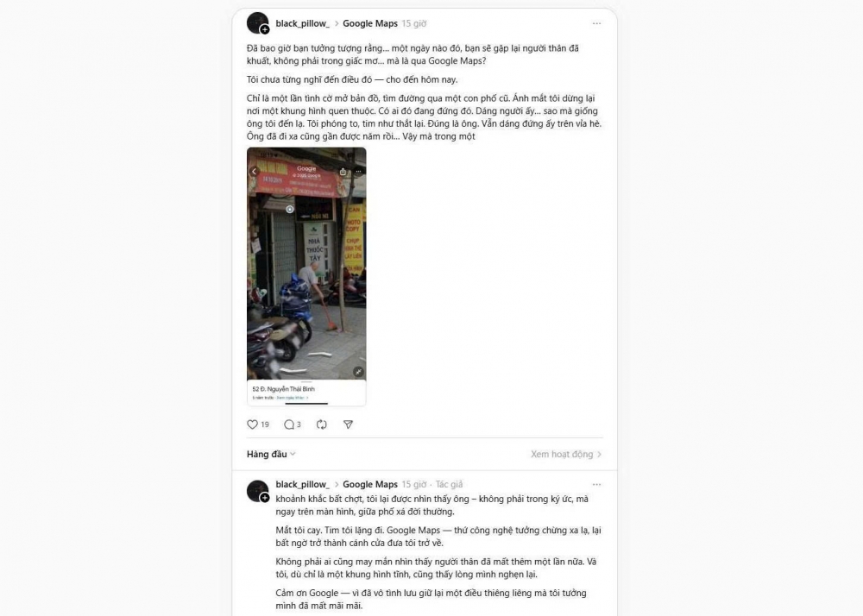The image size is (863, 616).
Task: Visit the black_pillow_ profile from the reply
Action: point(302,485)
